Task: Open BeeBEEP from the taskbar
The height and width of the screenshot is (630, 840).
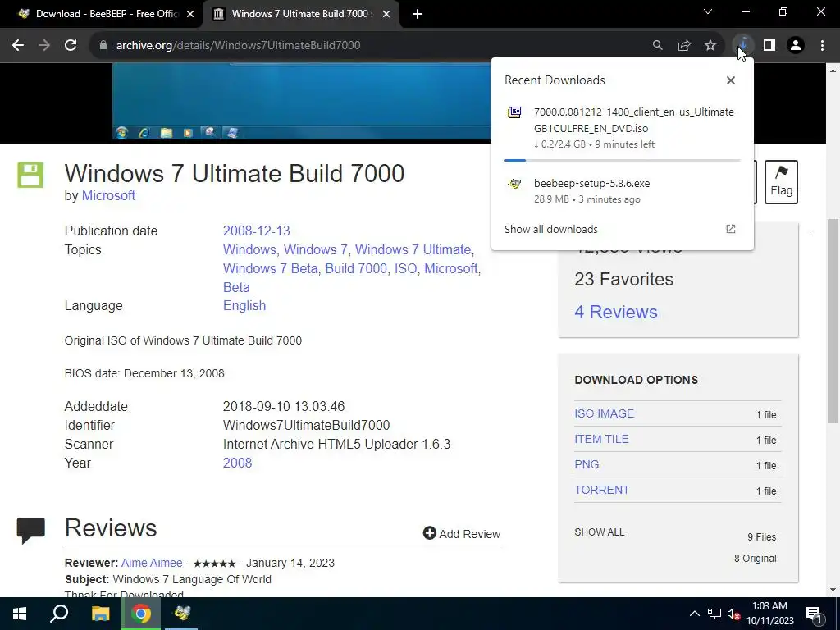Action: pos(181,614)
